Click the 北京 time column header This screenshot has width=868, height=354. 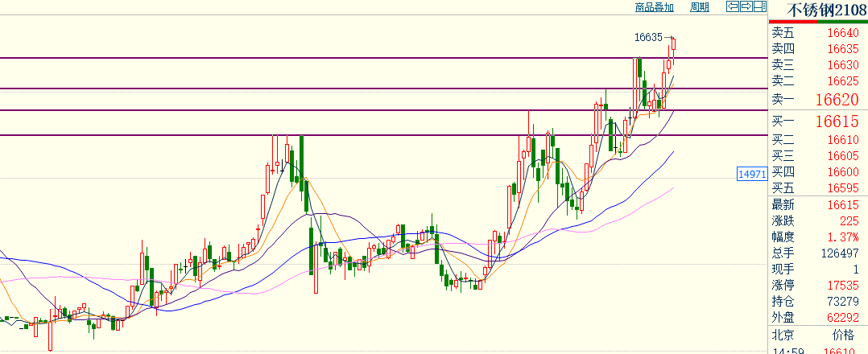click(783, 335)
